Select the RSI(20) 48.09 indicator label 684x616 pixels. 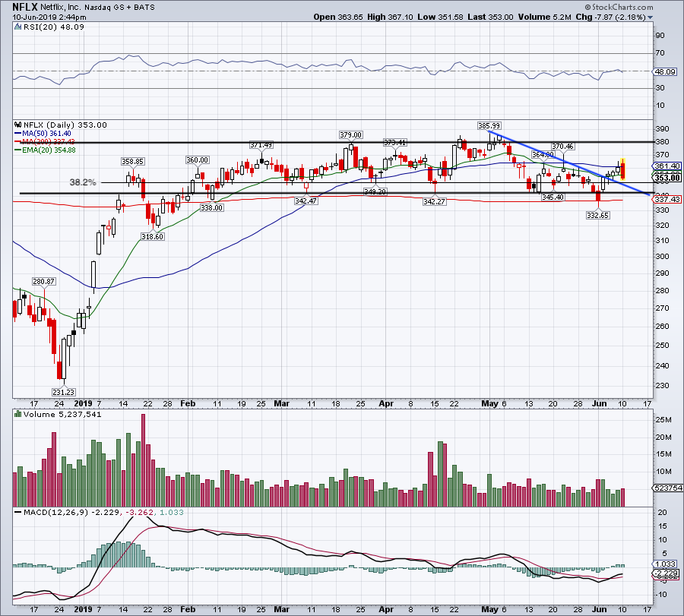(x=54, y=27)
